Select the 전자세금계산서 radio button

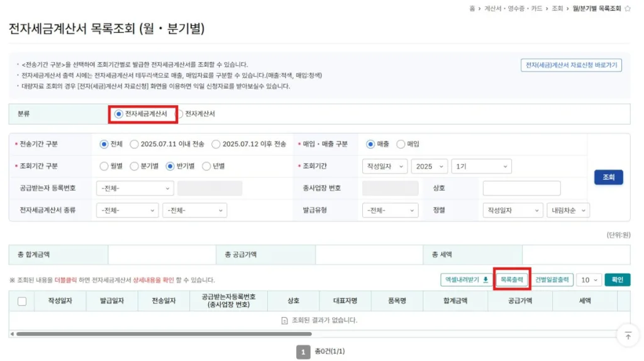coord(118,114)
